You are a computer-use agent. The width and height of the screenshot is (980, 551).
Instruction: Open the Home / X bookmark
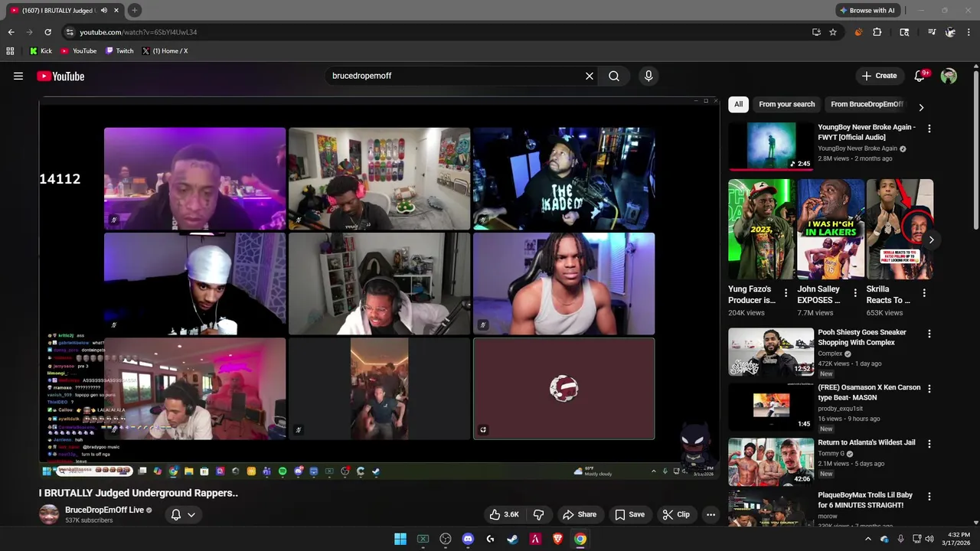click(165, 51)
